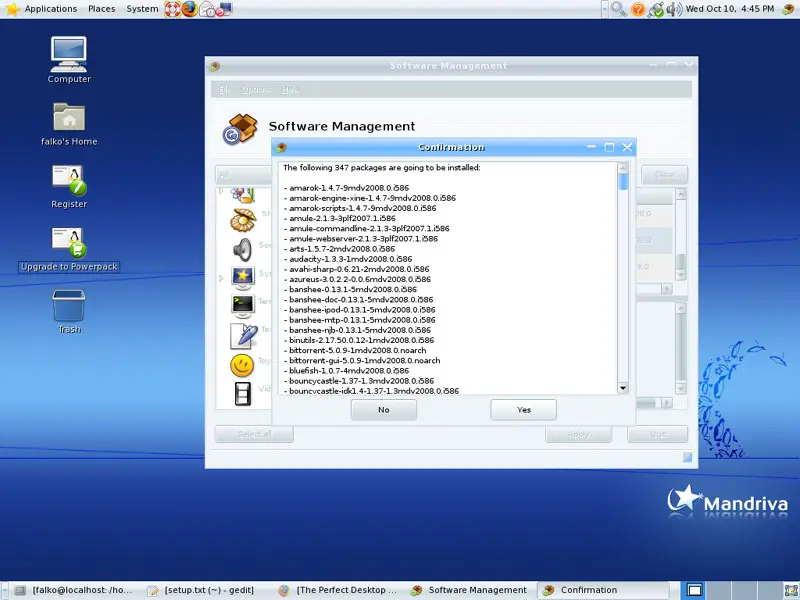The image size is (800, 600).
Task: Click the monitor launcher in top panel
Action: (x=224, y=9)
